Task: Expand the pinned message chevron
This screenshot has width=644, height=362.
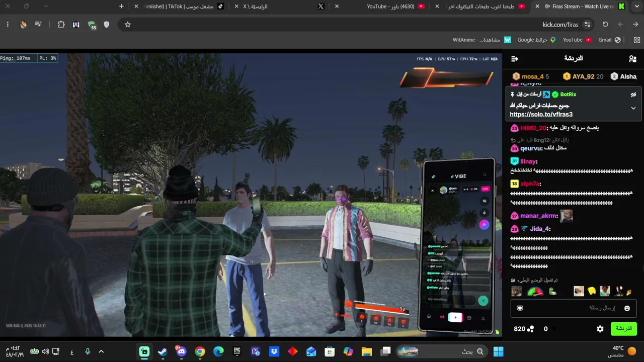Action: point(633,108)
